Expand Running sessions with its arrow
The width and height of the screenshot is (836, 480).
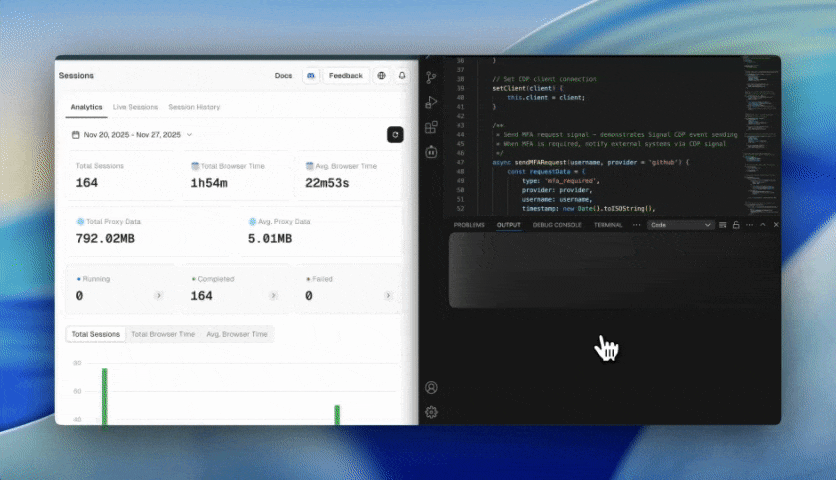point(158,295)
